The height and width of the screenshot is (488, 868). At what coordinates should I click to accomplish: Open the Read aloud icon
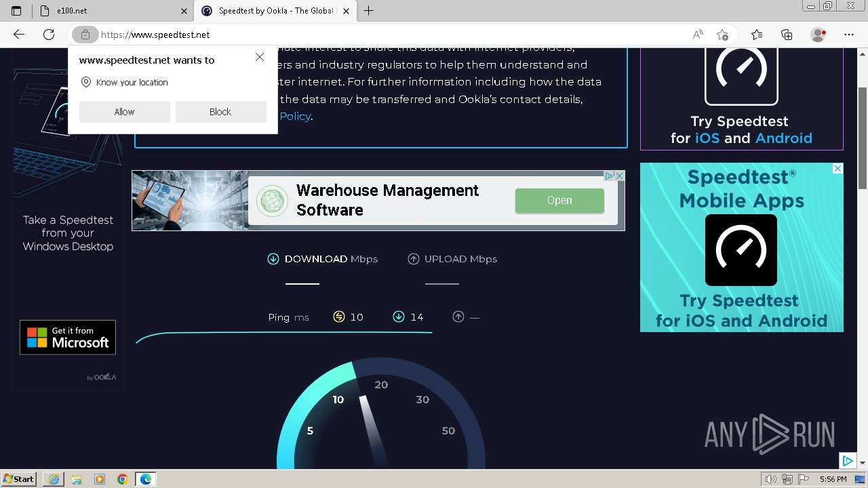(697, 35)
